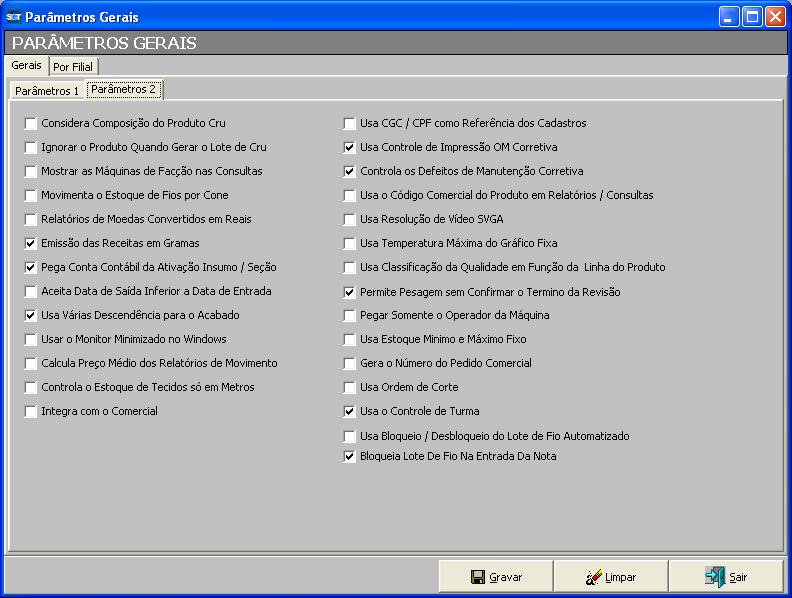The image size is (792, 598).
Task: Select the Gerais tab
Action: click(x=27, y=65)
